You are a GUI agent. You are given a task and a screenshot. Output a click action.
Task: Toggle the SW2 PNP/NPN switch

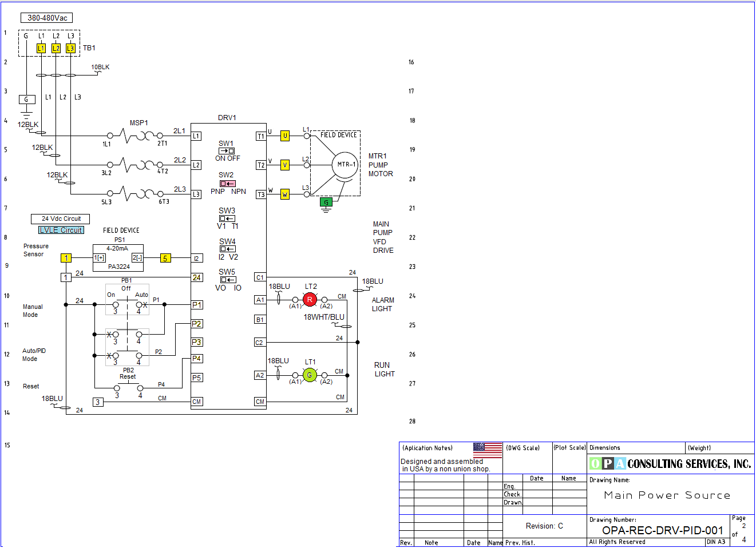(227, 184)
